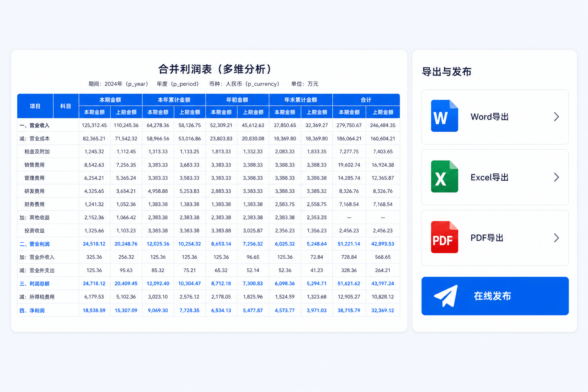Viewport: 588px width, 392px height.
Task: Select the 减：营业外支出 row label
Action: point(37,270)
